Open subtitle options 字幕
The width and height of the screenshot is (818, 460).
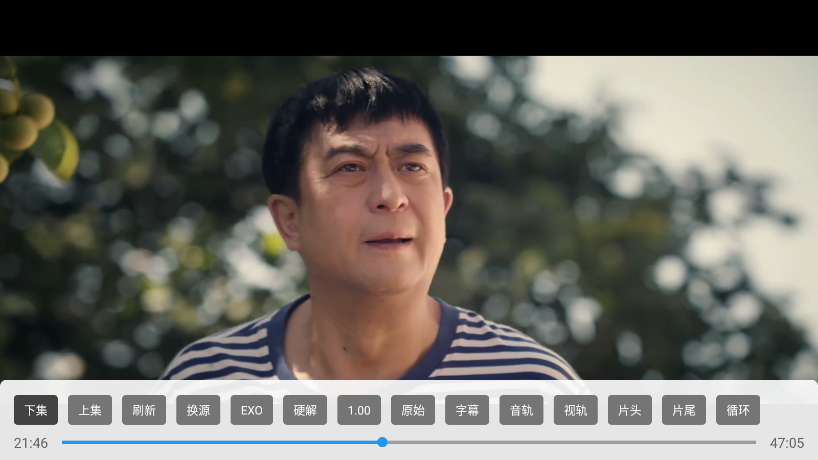click(467, 410)
